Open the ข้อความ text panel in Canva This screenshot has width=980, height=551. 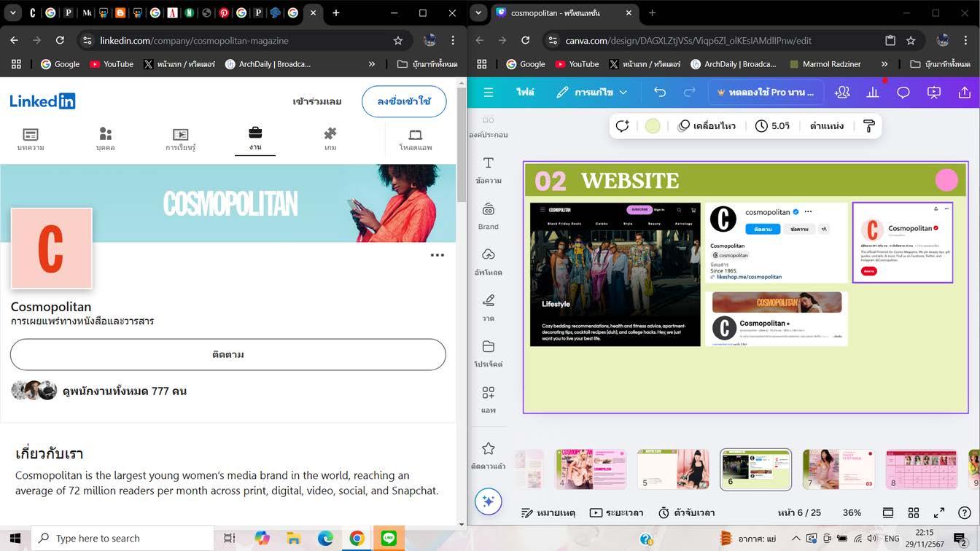tap(489, 171)
